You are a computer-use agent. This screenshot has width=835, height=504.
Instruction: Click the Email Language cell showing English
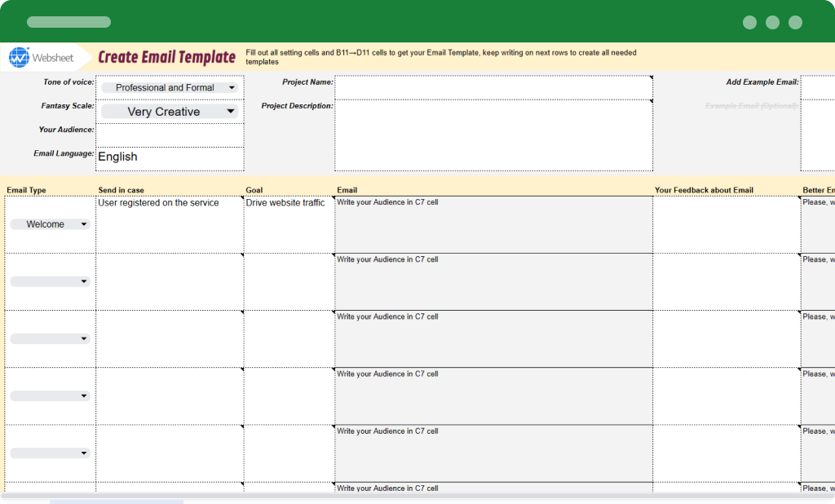click(x=170, y=159)
